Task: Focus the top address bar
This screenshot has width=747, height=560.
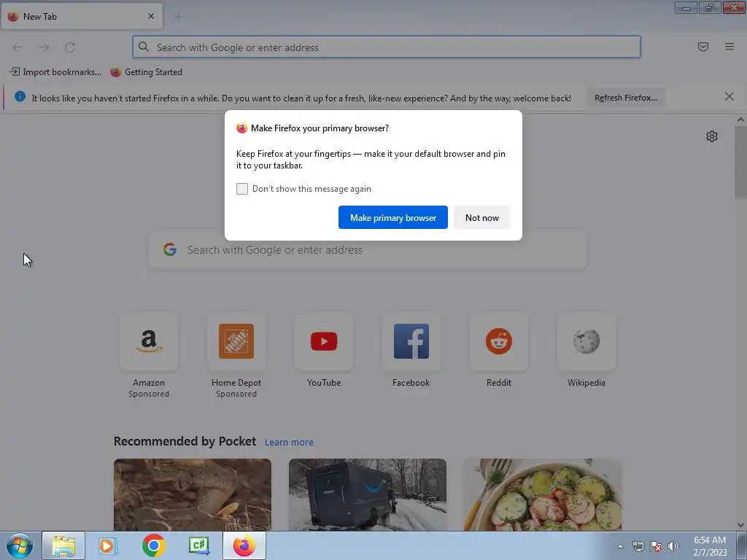Action: [x=387, y=47]
